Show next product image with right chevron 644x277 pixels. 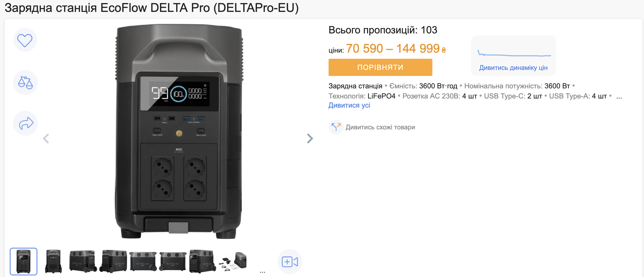point(310,138)
